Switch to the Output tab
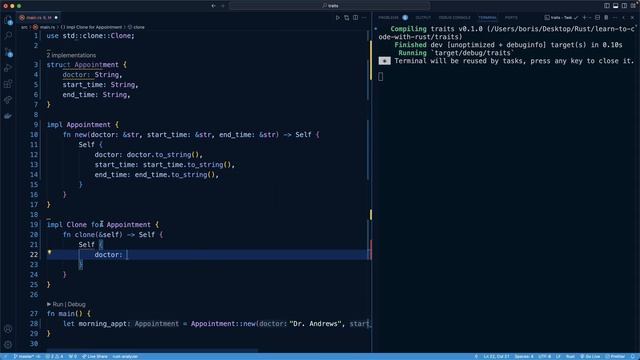Viewport: 640px width, 360px height. pyautogui.click(x=423, y=18)
